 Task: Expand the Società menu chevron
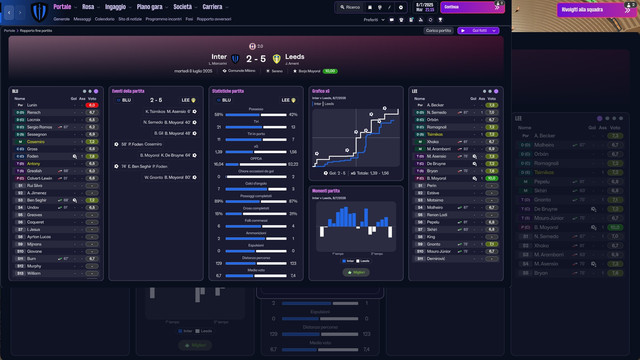[x=196, y=7]
